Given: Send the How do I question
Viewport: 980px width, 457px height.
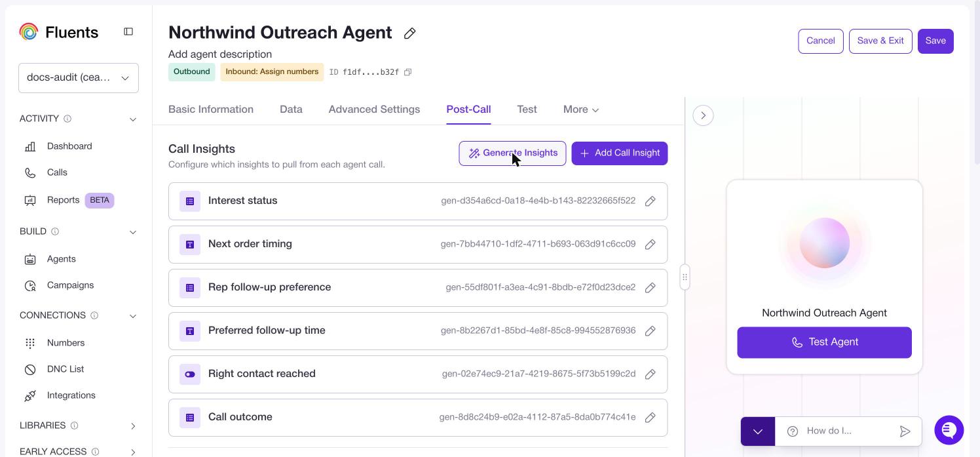Looking at the screenshot, I should [905, 431].
